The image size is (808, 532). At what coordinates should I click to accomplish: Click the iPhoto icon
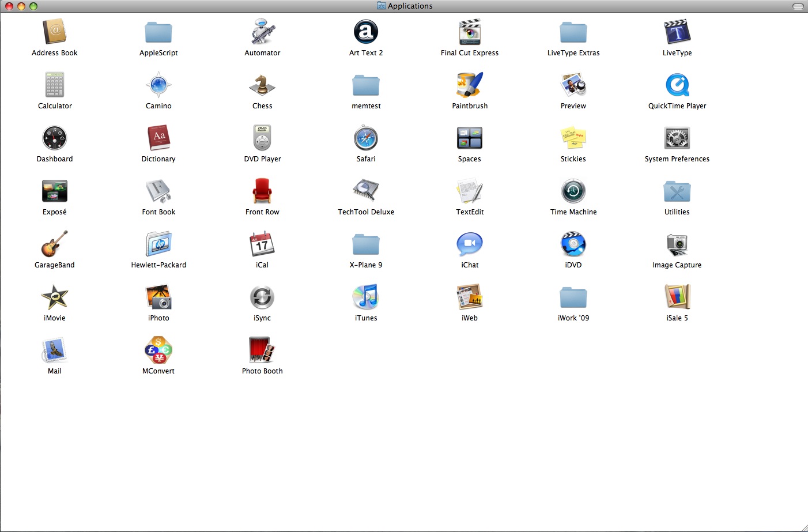click(158, 297)
